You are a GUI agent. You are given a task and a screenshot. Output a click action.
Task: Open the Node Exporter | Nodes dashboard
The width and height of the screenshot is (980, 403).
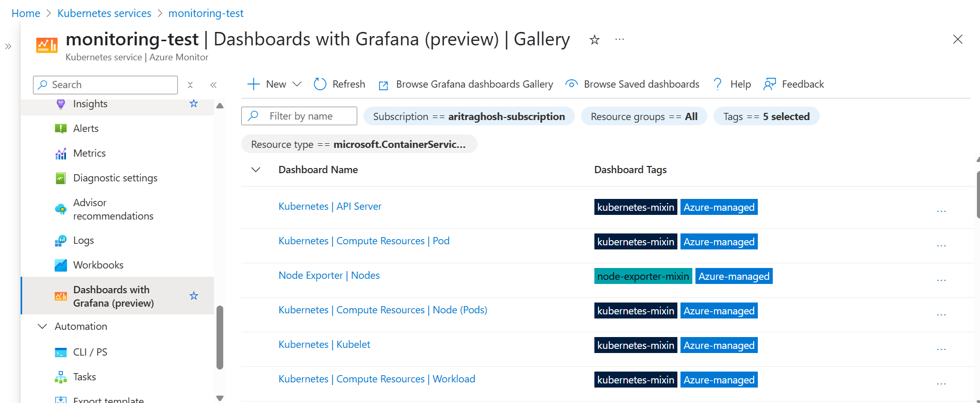click(329, 275)
